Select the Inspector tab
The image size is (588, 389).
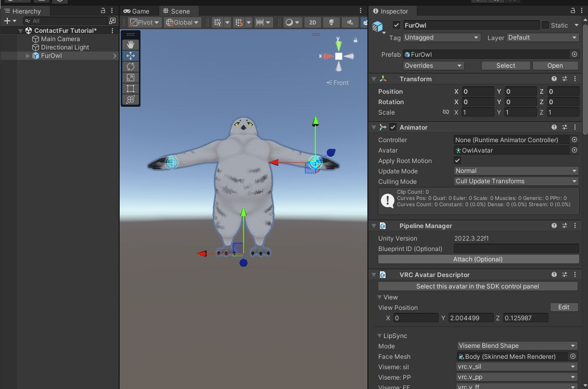pyautogui.click(x=390, y=11)
